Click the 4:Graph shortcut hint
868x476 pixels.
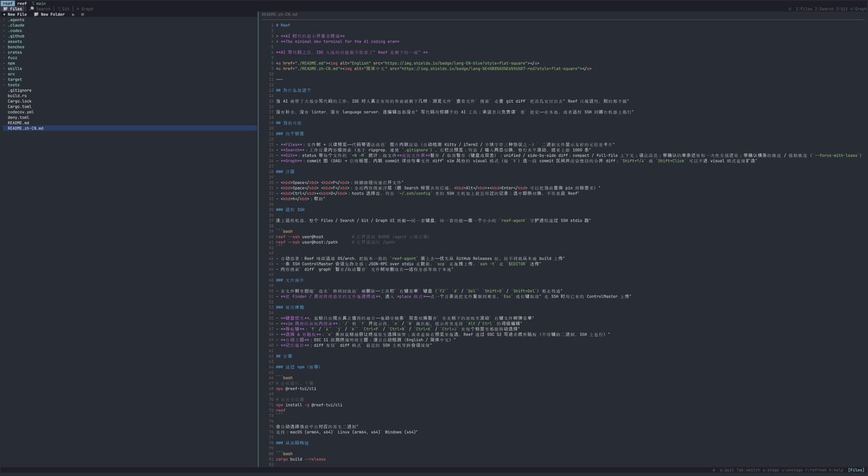click(x=859, y=9)
